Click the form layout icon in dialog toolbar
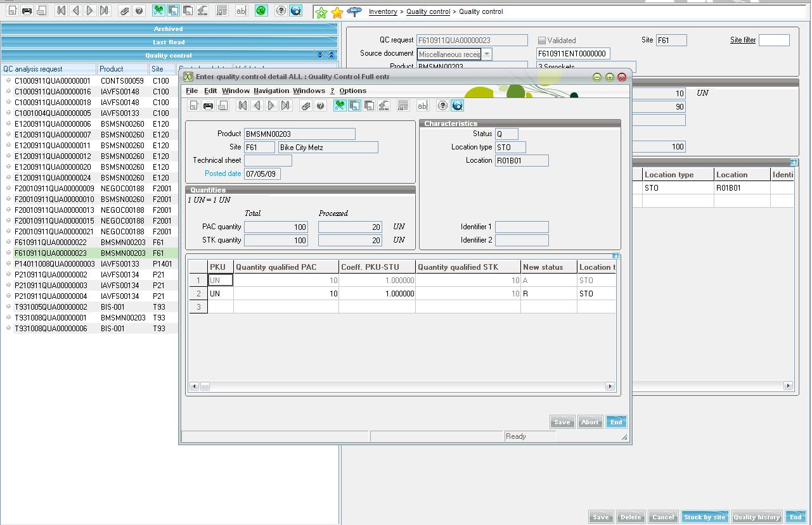812x525 pixels. pyautogui.click(x=403, y=106)
